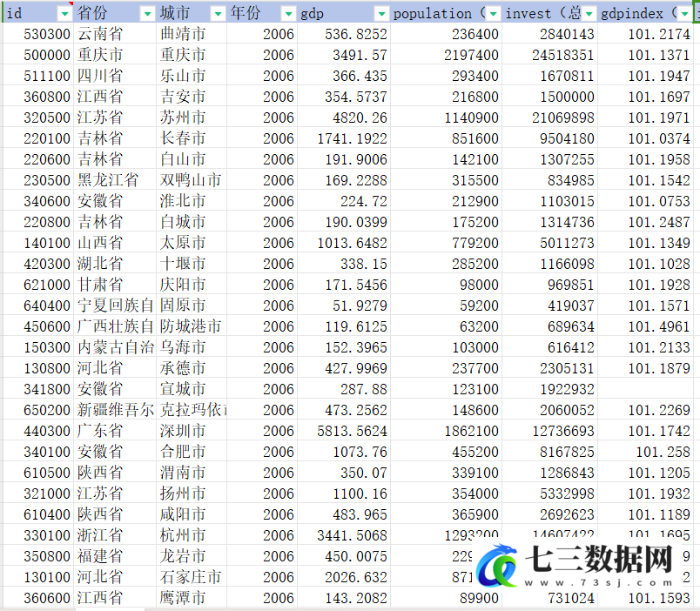The height and width of the screenshot is (611, 700).
Task: Open the 城市 column filter dropdown
Action: [218, 14]
